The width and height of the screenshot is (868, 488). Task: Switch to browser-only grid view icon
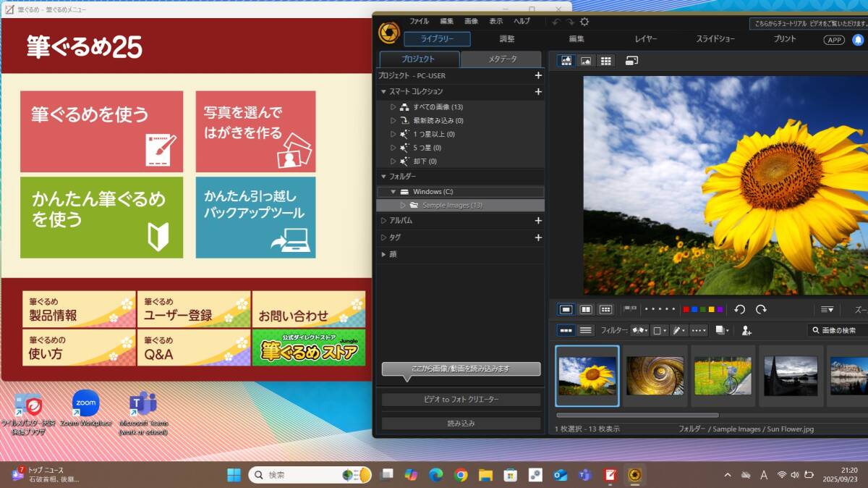[x=606, y=61]
